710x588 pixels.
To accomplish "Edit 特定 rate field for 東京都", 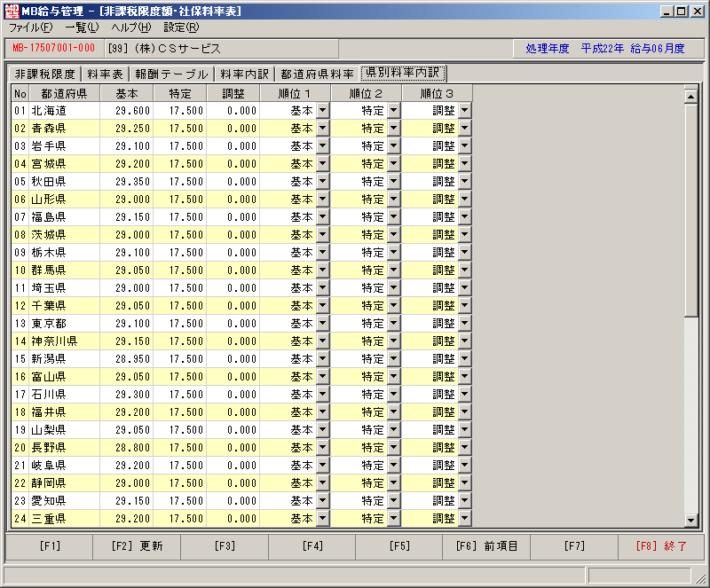I will tap(180, 323).
